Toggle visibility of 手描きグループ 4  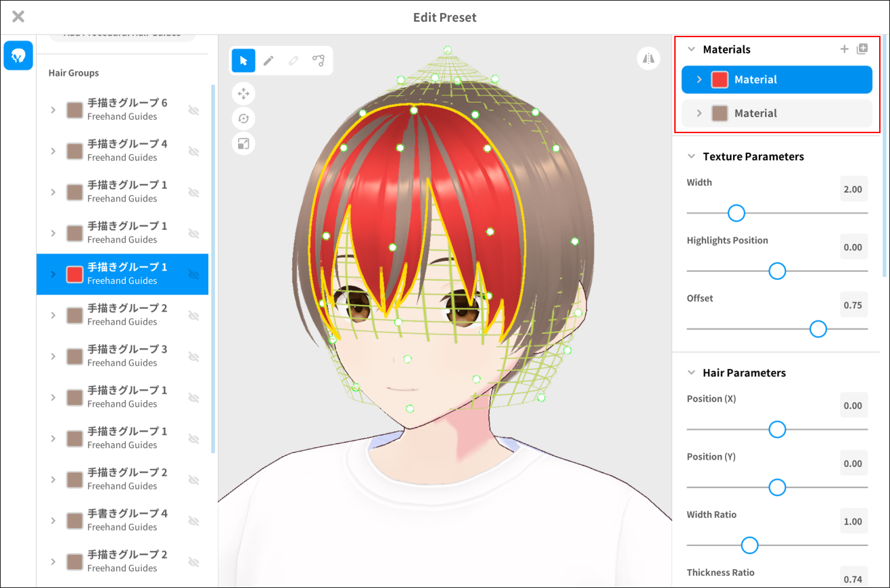(193, 151)
